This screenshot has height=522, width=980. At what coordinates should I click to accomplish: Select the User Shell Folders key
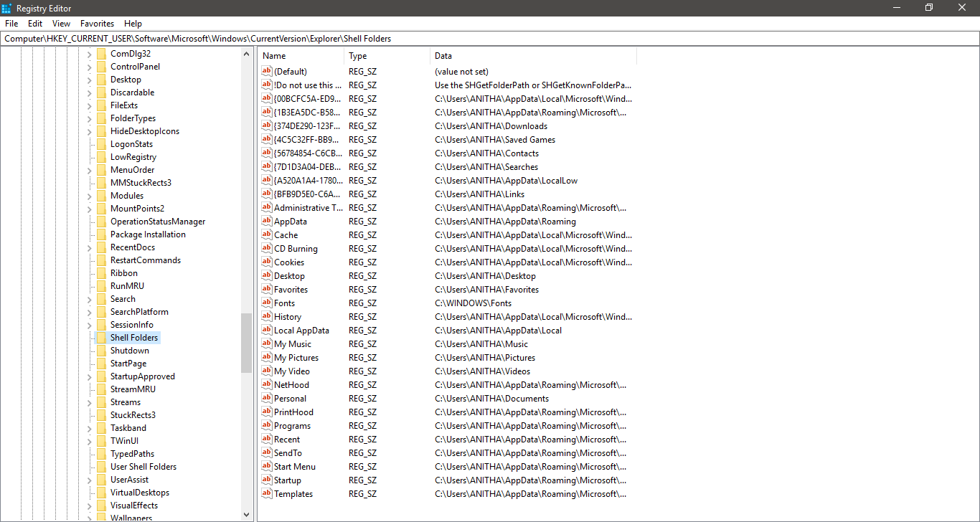click(143, 467)
